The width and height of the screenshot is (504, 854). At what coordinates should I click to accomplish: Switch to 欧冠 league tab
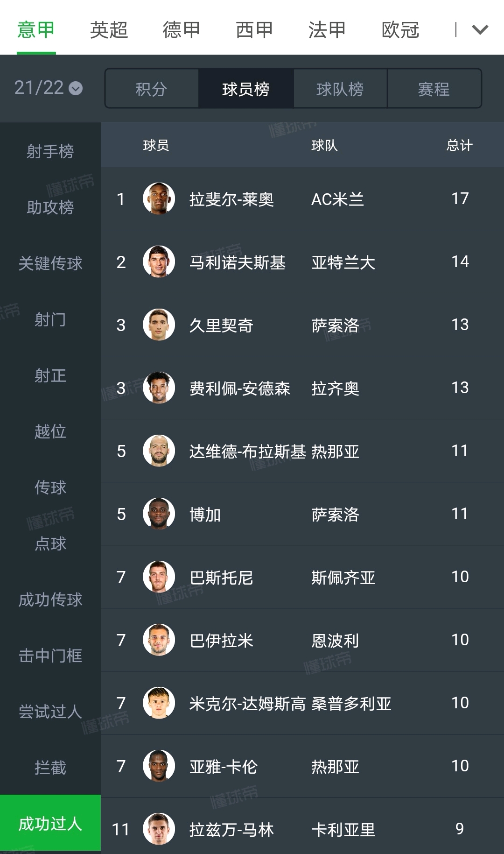400,30
